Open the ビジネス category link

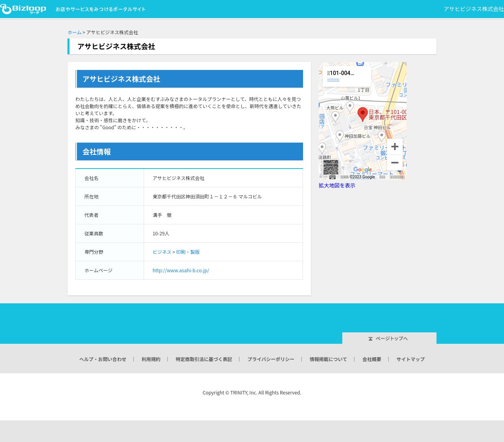pyautogui.click(x=162, y=252)
